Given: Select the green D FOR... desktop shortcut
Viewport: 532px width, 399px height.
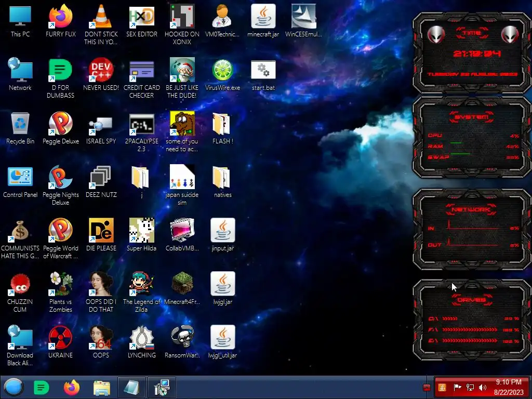Looking at the screenshot, I should coord(60,78).
